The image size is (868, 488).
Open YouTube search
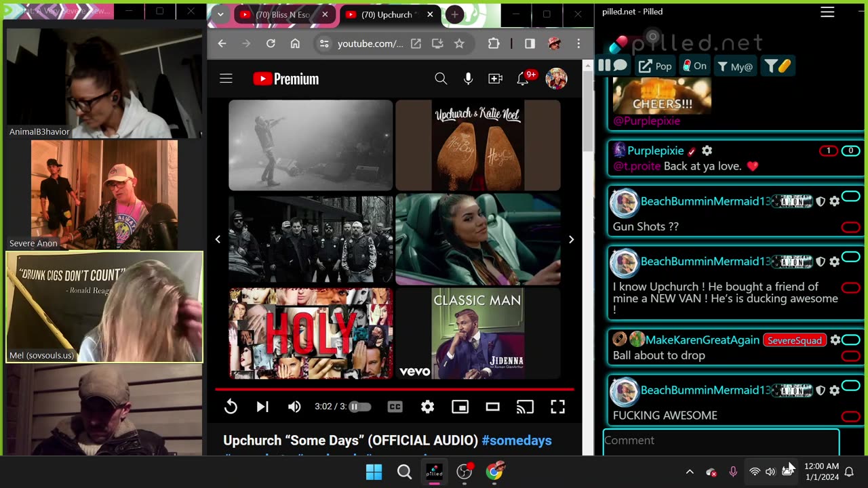441,79
